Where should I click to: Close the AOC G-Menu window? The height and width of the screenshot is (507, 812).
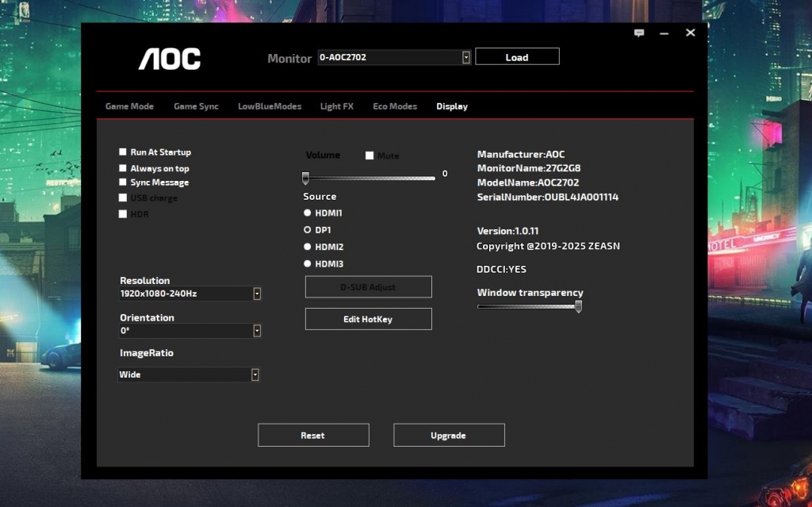tap(691, 33)
